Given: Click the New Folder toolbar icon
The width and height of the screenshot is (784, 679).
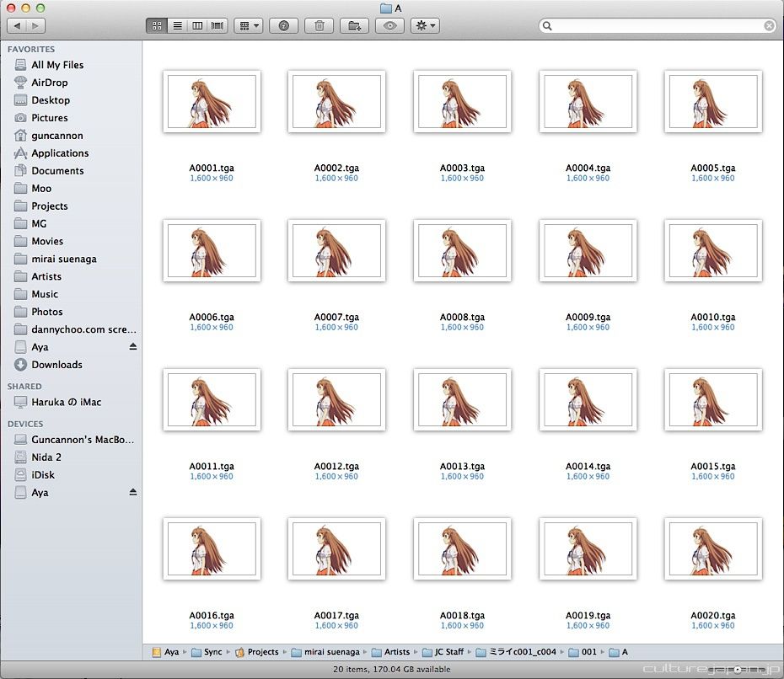Looking at the screenshot, I should pos(354,26).
